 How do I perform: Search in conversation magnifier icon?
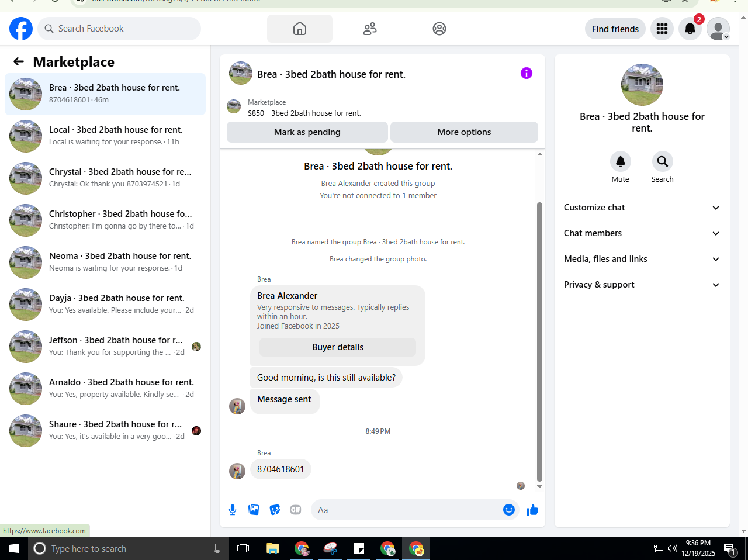coord(663,161)
